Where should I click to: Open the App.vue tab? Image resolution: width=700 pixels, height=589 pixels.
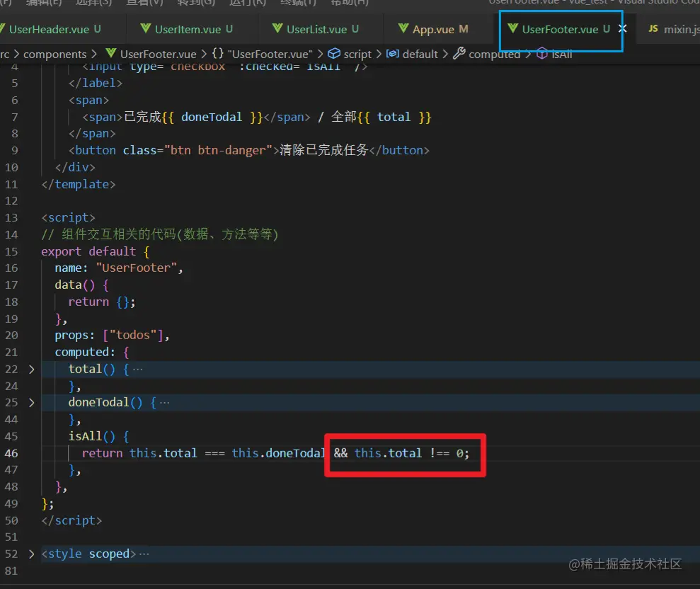pos(433,30)
